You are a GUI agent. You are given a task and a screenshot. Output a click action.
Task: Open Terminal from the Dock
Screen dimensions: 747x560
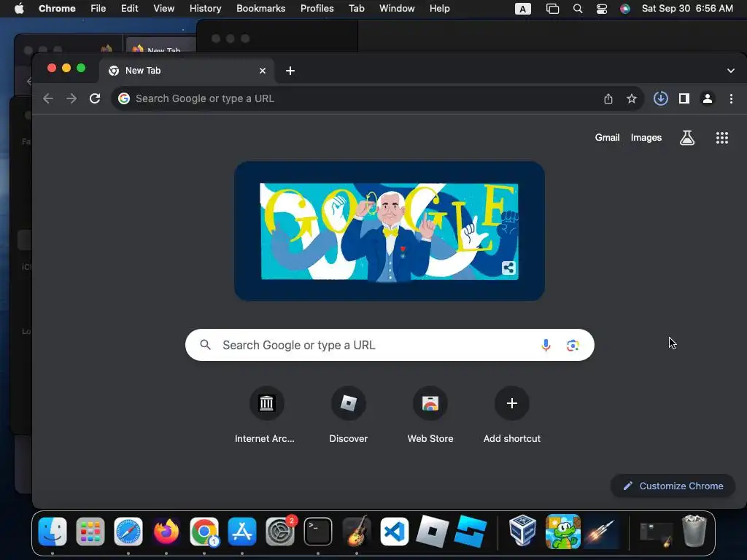pyautogui.click(x=318, y=531)
